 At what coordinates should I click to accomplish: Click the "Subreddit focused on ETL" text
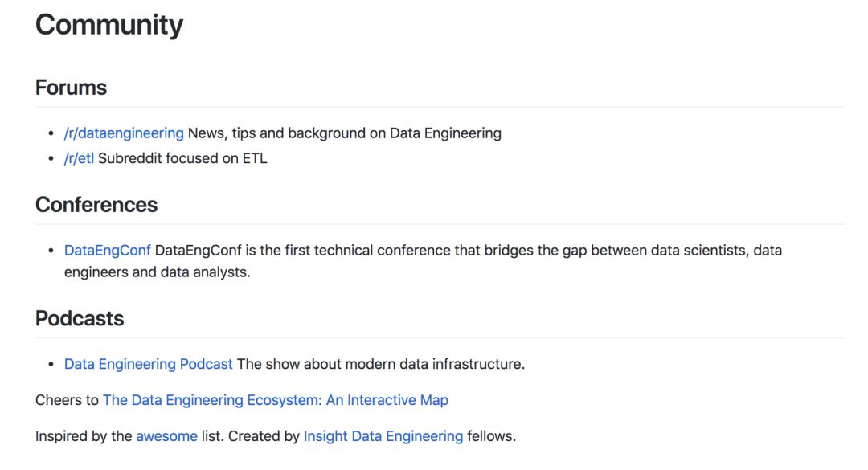point(182,158)
